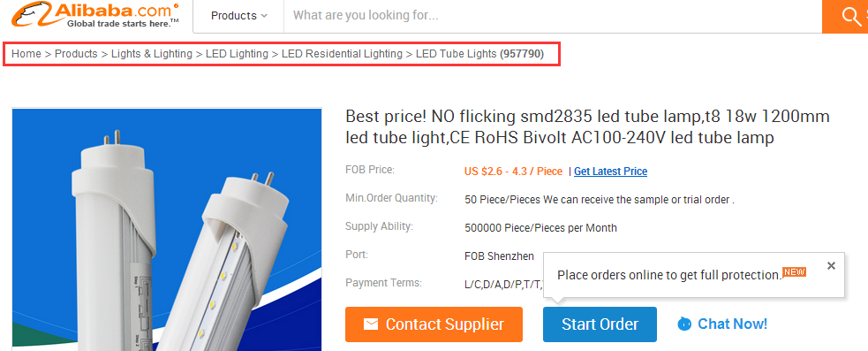Click the Chat Now face icon
This screenshot has width=868, height=351.
[x=684, y=324]
